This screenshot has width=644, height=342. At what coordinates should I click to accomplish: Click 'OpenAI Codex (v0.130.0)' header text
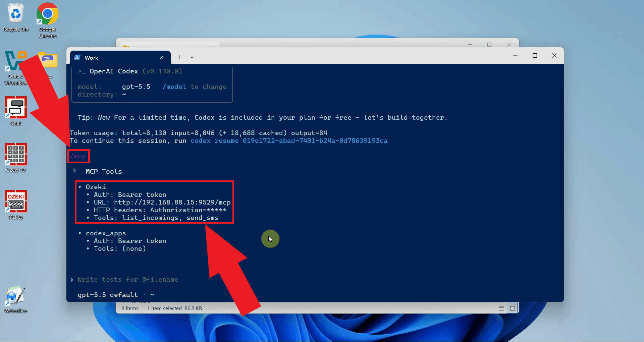136,71
